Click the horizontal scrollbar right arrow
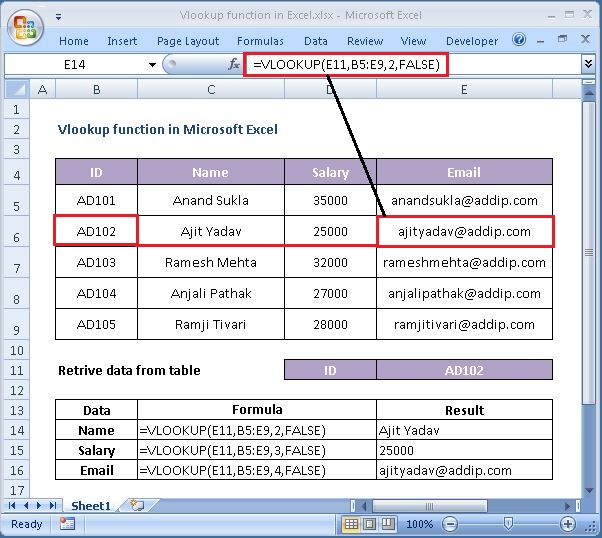Screen dimensions: 602x538 point(567,506)
